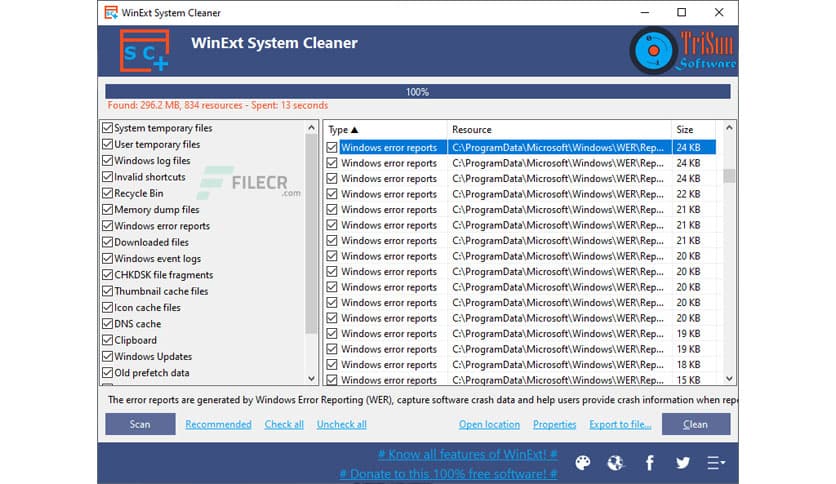Toggle Windows log files checkbox
Screen dimensions: 836x484
click(108, 160)
